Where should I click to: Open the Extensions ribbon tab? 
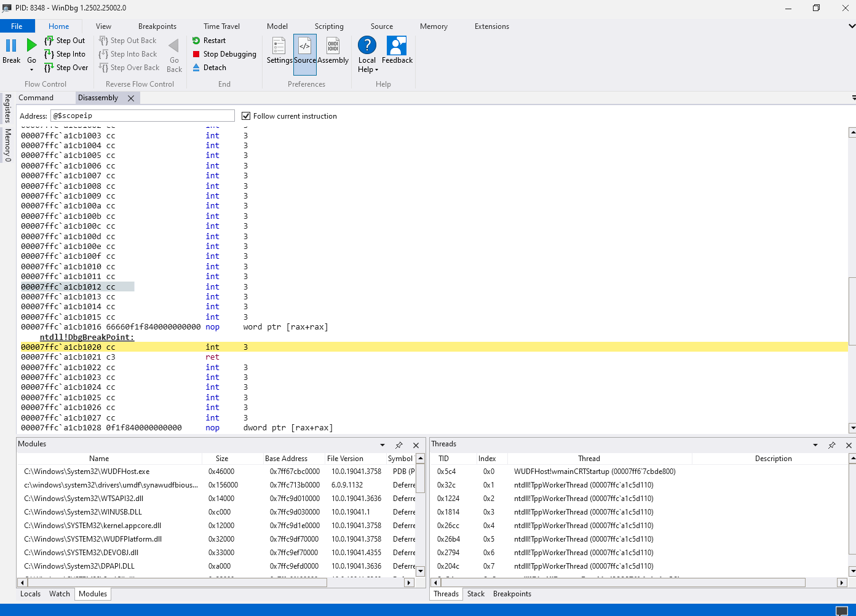492,26
